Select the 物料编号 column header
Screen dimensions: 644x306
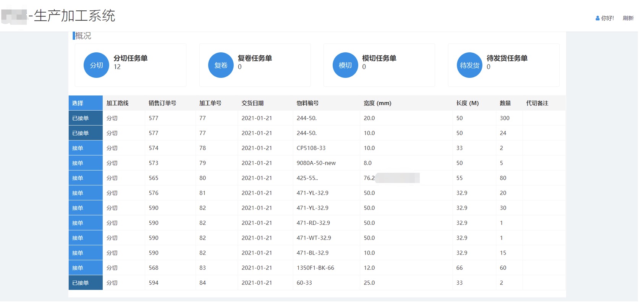307,103
